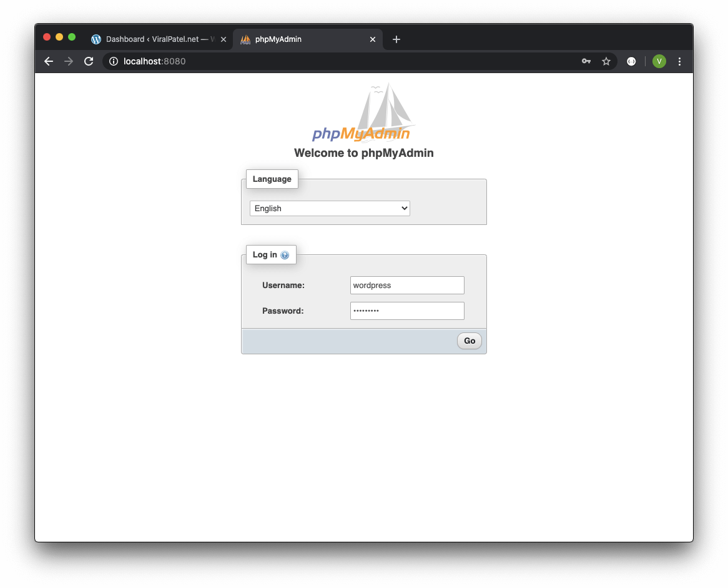728x588 pixels.
Task: Bookmark this page with the star icon
Action: 606,61
